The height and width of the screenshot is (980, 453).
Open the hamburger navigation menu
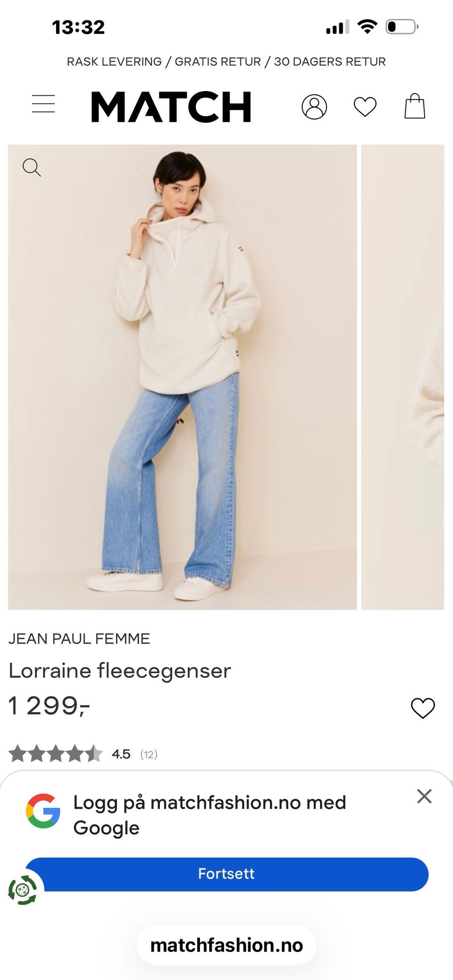(43, 104)
